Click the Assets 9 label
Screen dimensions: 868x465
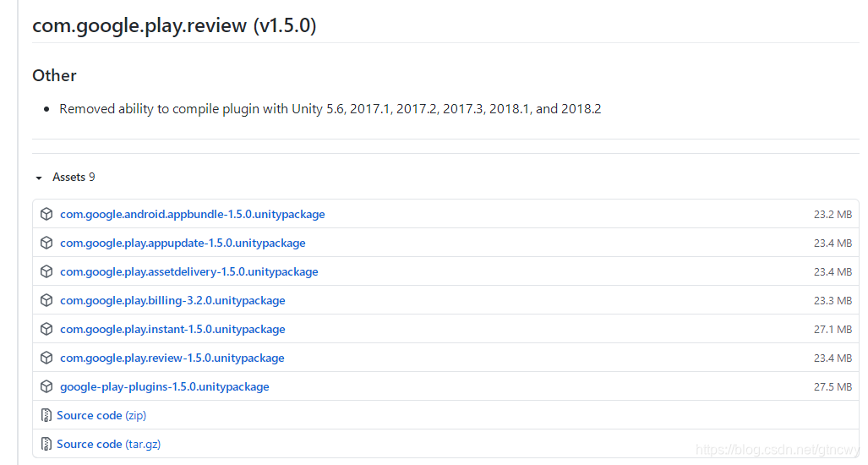tap(74, 178)
